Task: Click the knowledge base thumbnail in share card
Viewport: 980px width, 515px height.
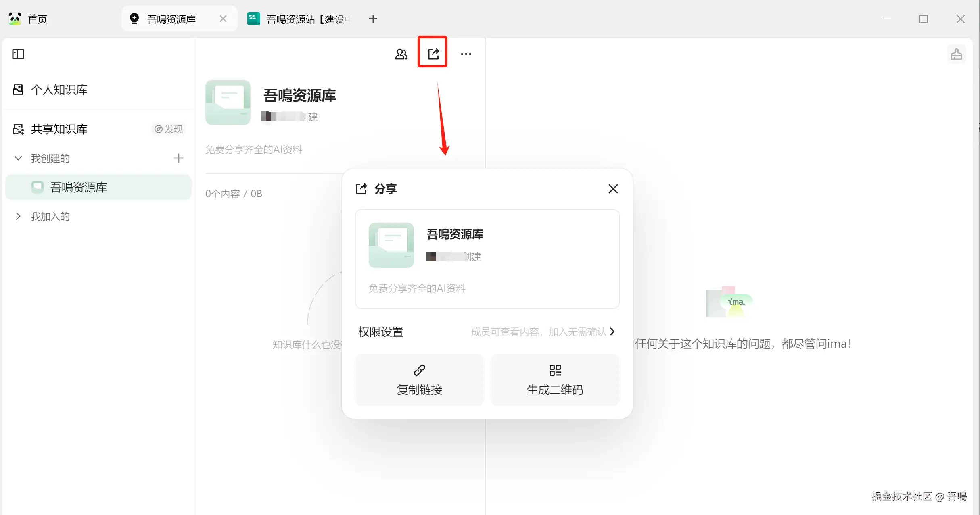Action: [391, 245]
